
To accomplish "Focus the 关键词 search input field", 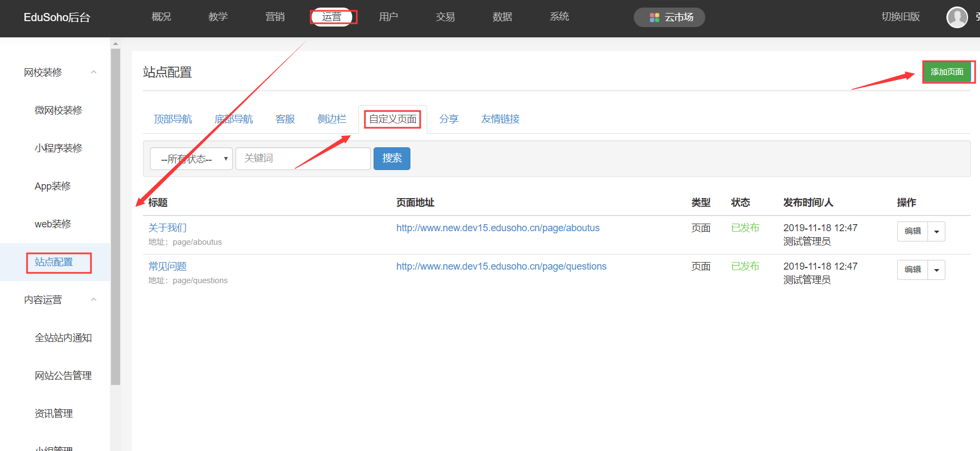I will pyautogui.click(x=303, y=159).
